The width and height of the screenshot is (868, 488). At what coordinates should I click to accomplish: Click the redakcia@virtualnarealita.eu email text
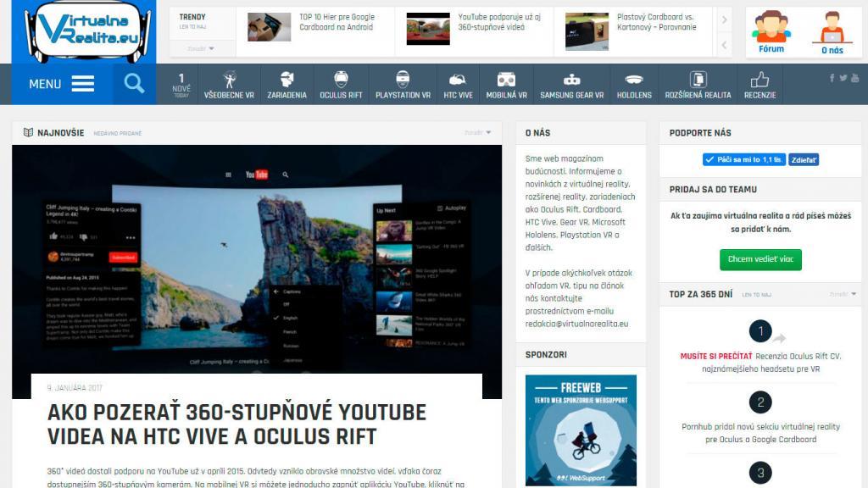coord(576,324)
